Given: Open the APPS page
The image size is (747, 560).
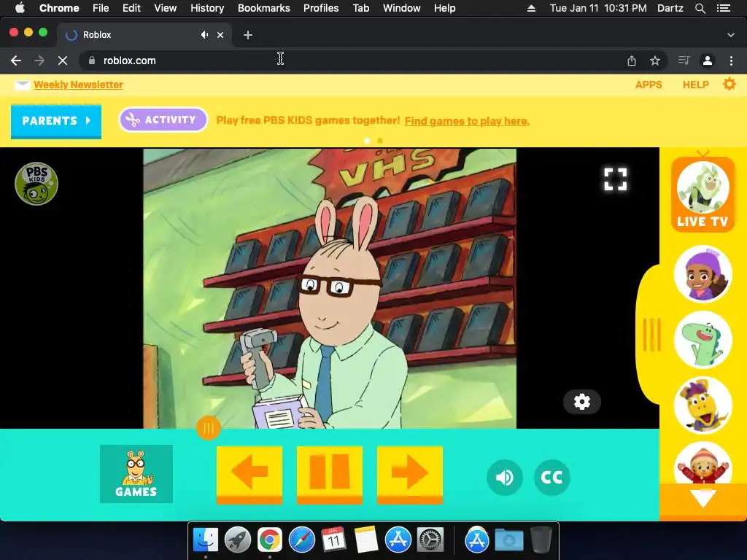Looking at the screenshot, I should (x=649, y=85).
